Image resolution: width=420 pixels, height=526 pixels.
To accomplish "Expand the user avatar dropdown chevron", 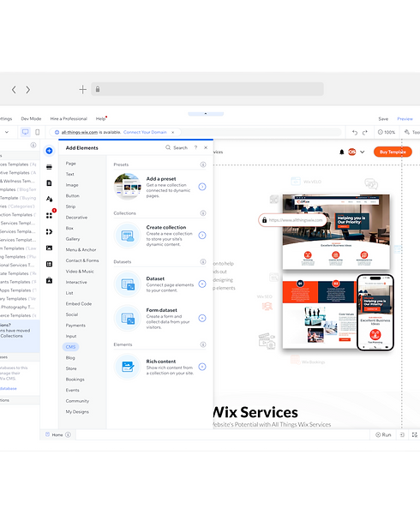I will [363, 152].
